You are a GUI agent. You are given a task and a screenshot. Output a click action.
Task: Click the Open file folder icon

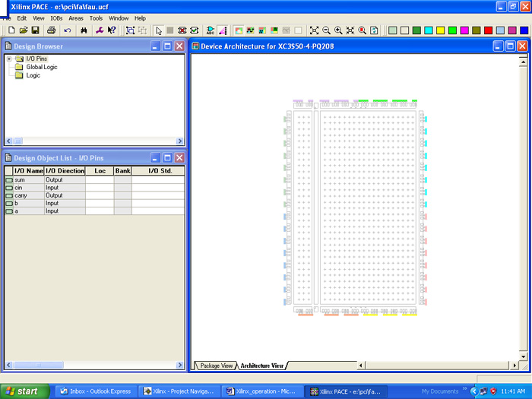(x=23, y=30)
